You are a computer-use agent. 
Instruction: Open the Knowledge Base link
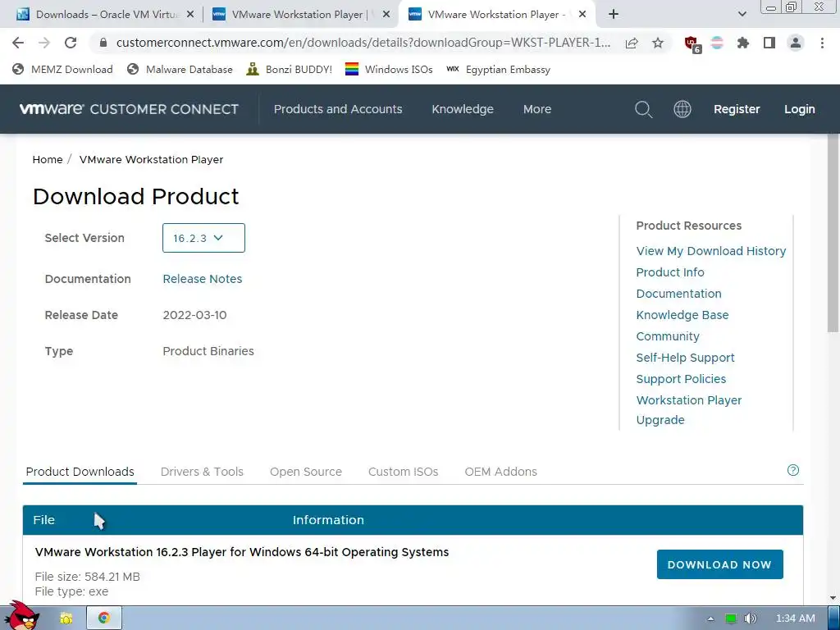click(x=682, y=315)
